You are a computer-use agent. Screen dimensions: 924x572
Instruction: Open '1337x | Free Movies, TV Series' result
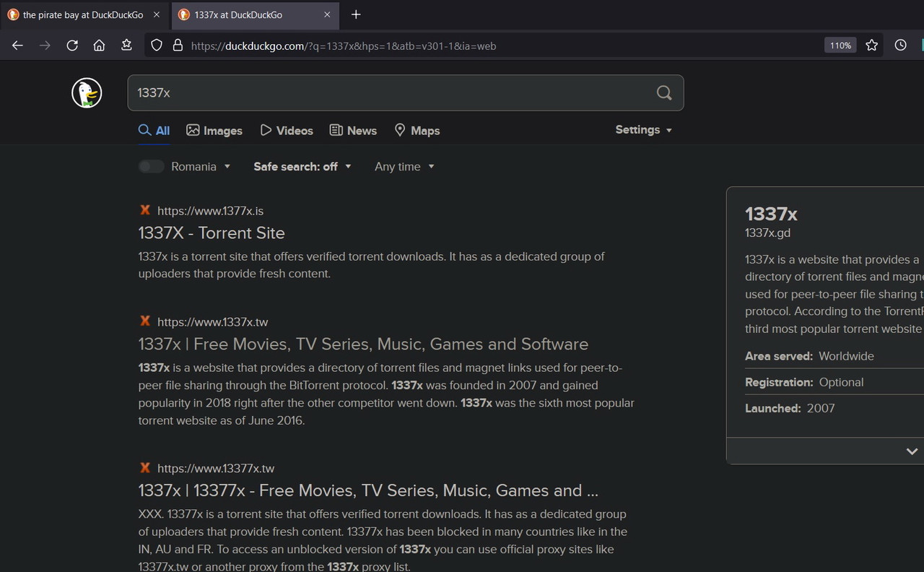coord(363,344)
